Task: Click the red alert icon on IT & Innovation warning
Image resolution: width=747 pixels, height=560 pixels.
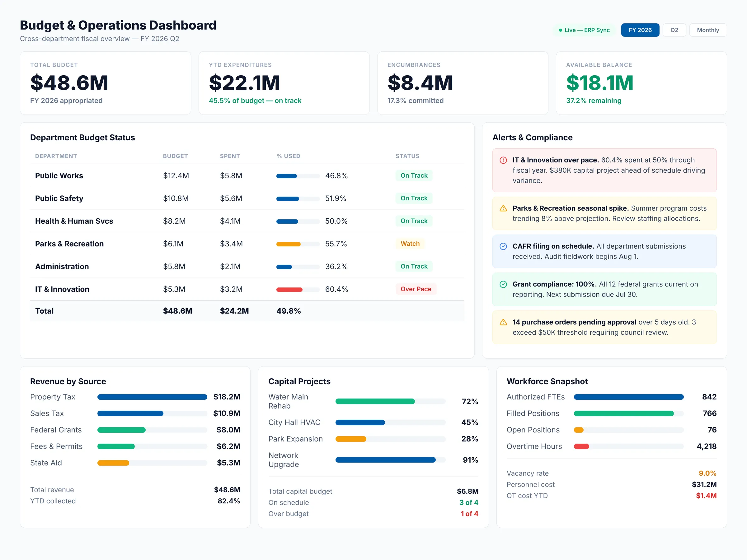Action: tap(503, 160)
